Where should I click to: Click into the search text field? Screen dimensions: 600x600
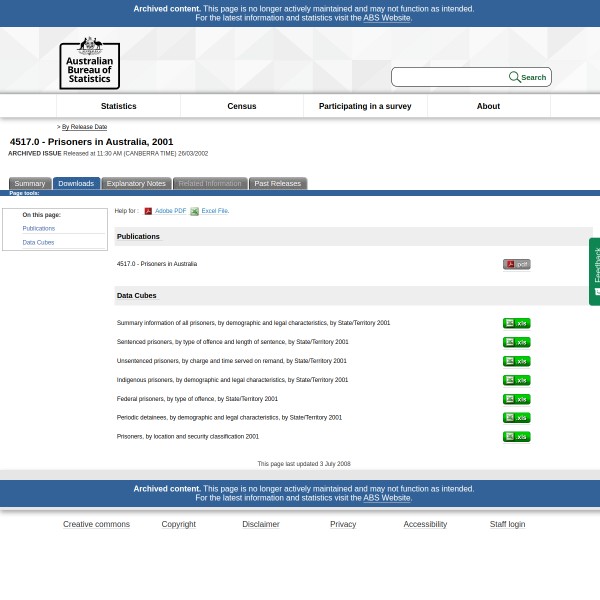pos(449,77)
